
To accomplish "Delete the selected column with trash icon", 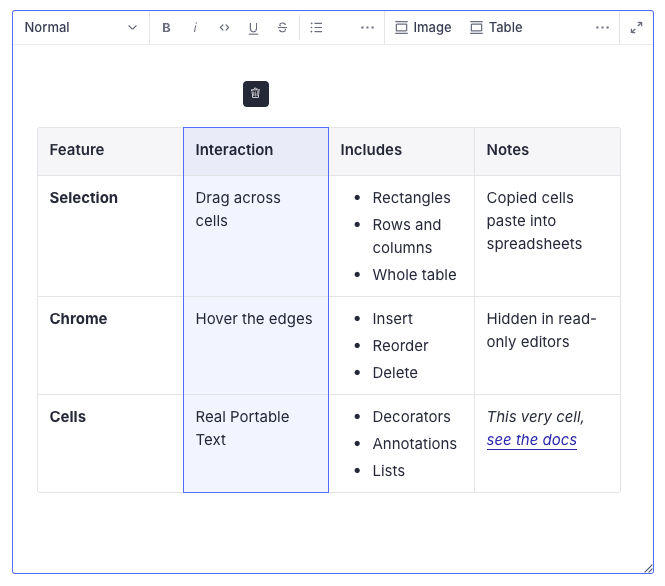I will click(x=256, y=94).
